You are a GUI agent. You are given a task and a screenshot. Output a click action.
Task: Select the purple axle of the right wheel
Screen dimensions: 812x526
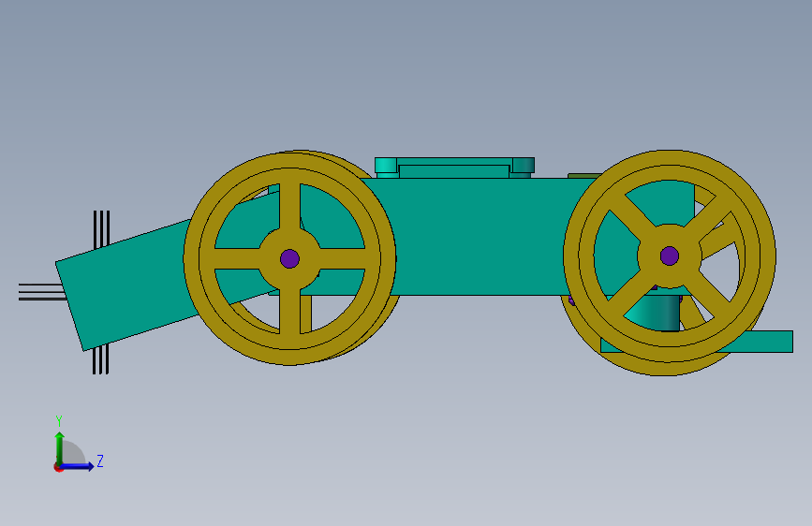(x=669, y=256)
